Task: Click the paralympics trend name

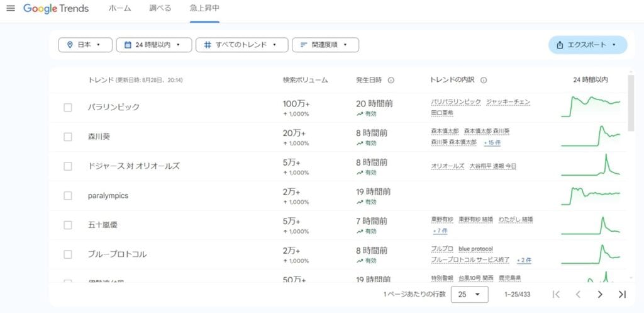Action: [108, 196]
